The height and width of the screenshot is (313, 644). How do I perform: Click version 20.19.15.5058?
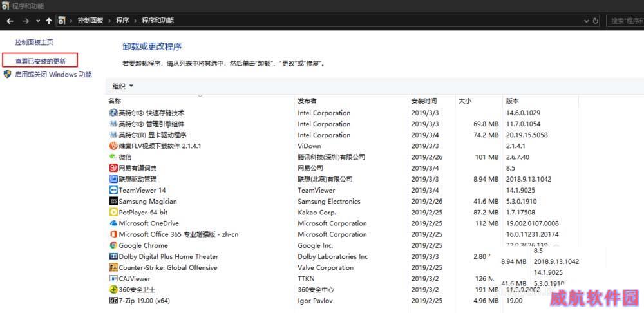pos(527,135)
